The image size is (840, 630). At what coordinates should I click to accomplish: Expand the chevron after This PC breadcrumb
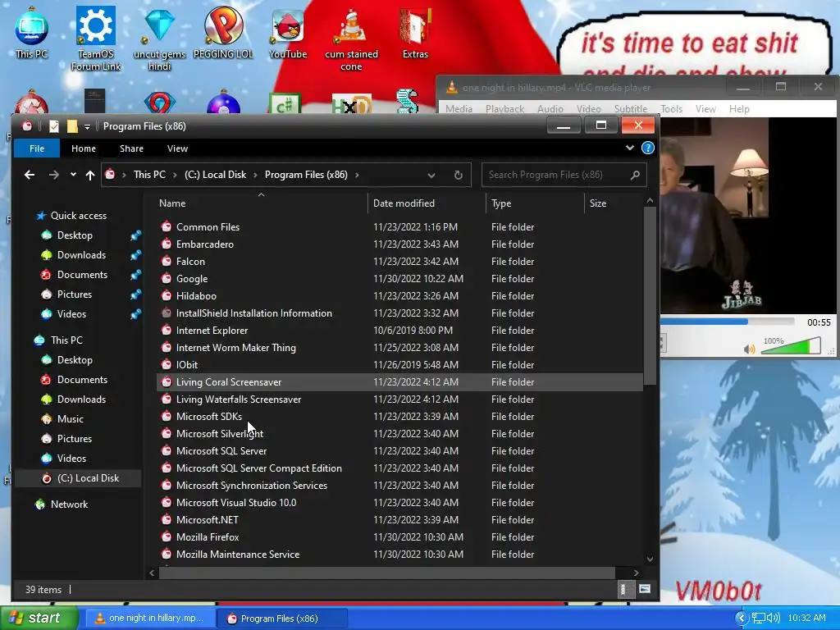(x=175, y=175)
